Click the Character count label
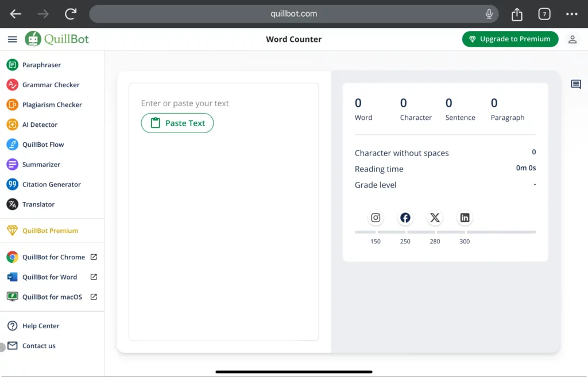Viewport: 588px width, 377px height. tap(416, 117)
